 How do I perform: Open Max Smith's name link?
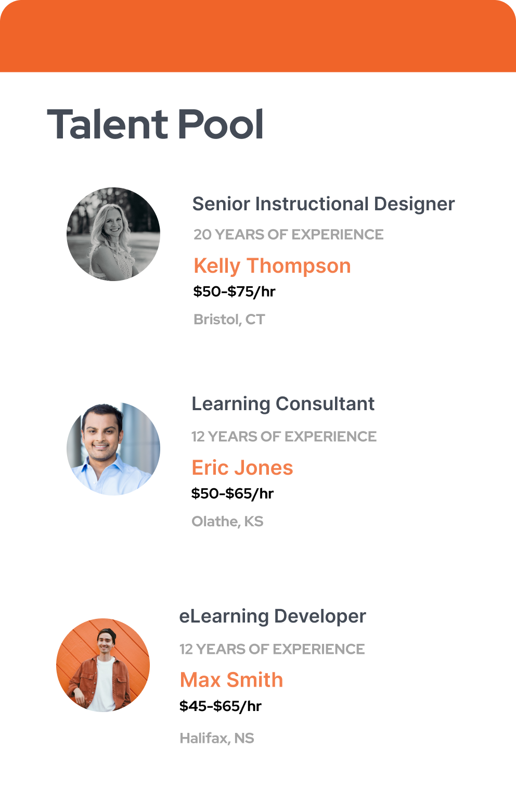click(231, 680)
